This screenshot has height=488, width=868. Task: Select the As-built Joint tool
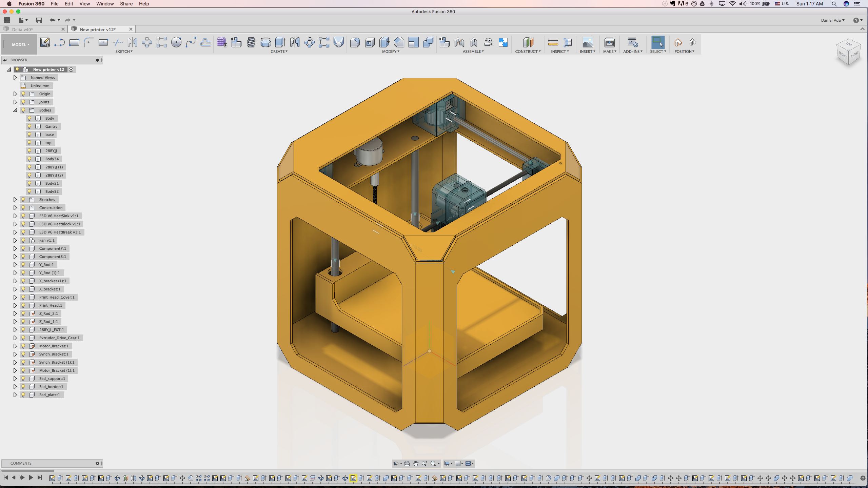tap(474, 42)
